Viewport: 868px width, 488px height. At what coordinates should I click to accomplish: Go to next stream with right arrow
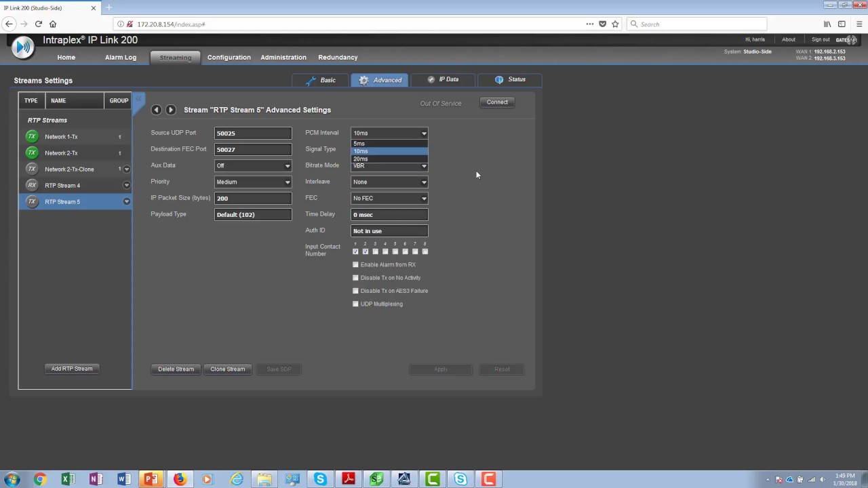click(171, 110)
